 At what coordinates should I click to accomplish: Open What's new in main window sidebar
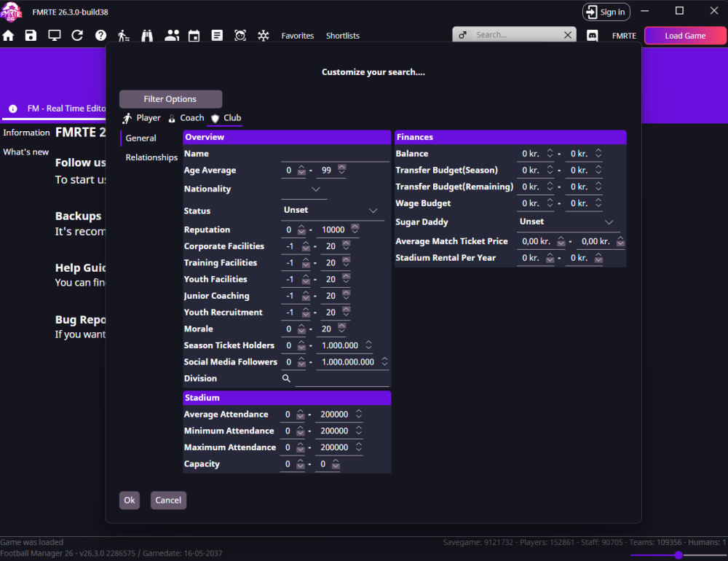[x=26, y=152]
